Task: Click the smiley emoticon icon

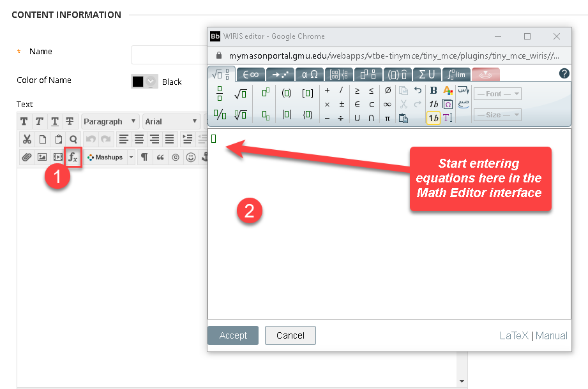Action: pos(191,157)
